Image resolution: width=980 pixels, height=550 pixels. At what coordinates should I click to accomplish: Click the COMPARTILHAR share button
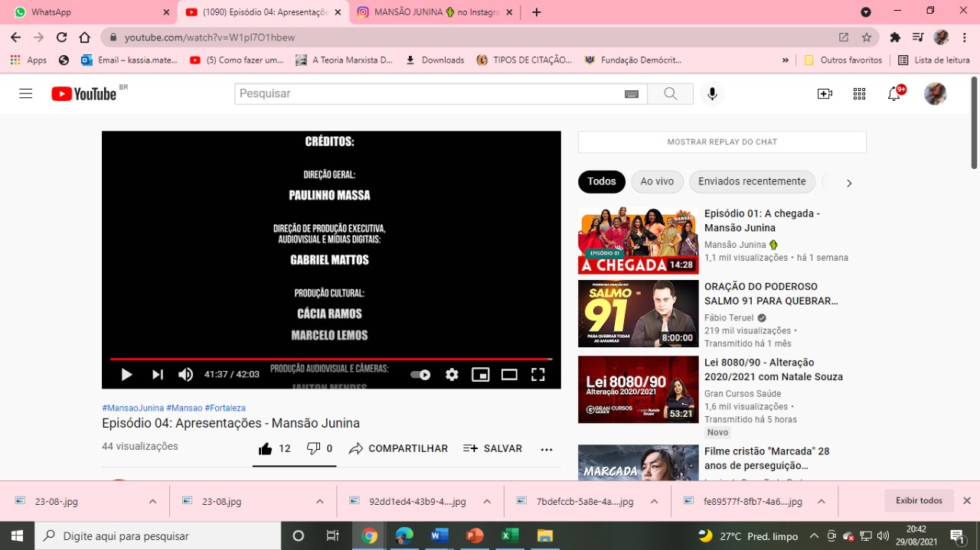398,449
